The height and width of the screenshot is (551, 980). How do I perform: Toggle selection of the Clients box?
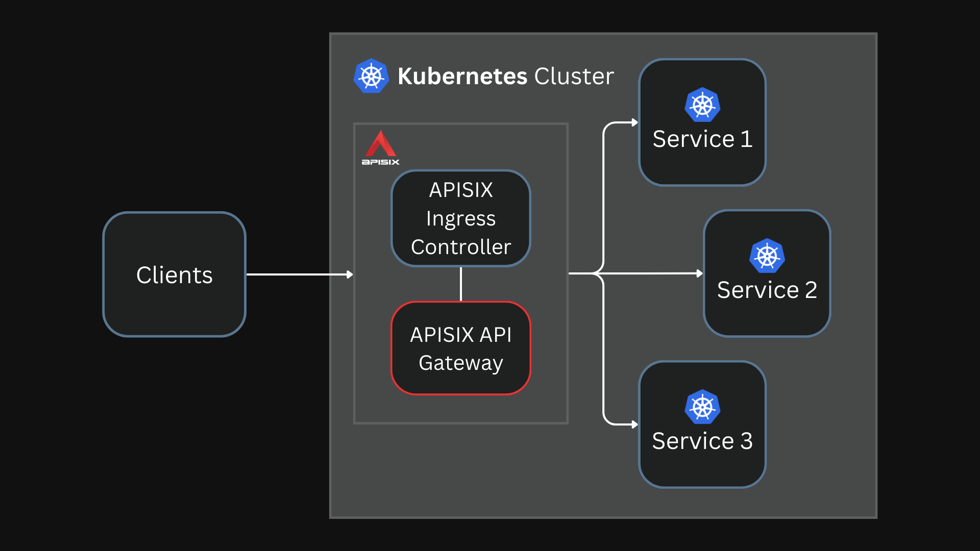point(174,274)
